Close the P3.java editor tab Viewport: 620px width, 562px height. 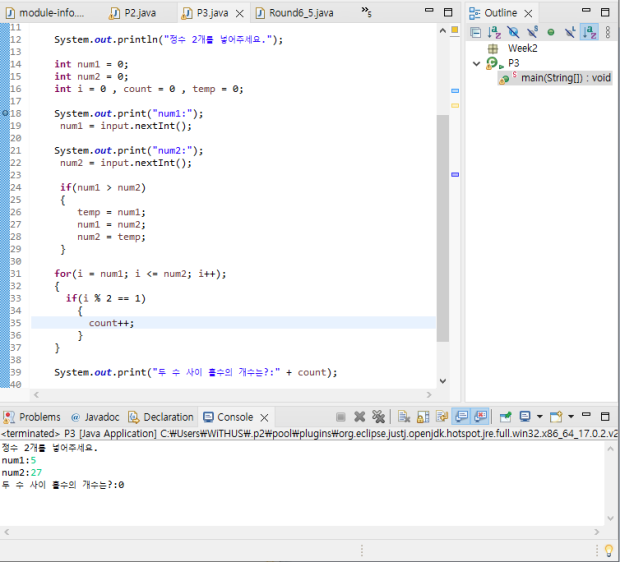240,13
